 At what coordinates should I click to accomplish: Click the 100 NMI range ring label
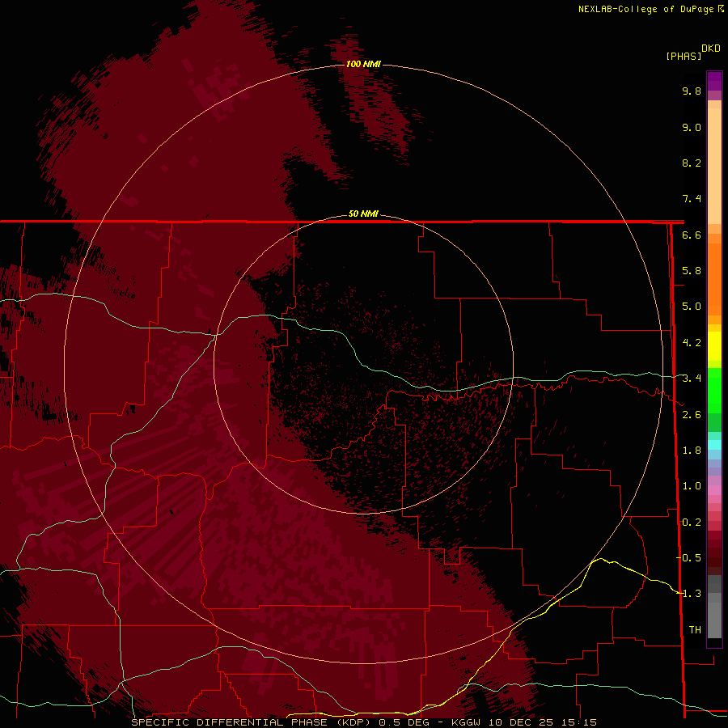click(x=363, y=64)
